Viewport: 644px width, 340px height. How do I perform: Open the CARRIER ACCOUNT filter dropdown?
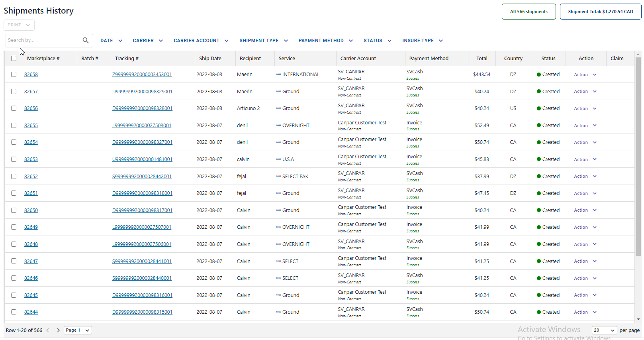click(201, 41)
